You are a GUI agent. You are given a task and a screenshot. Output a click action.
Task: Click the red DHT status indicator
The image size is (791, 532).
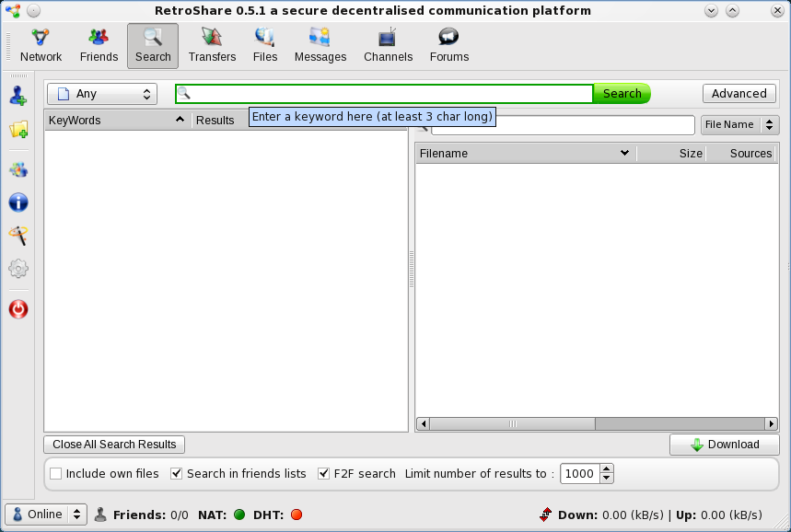tap(297, 515)
